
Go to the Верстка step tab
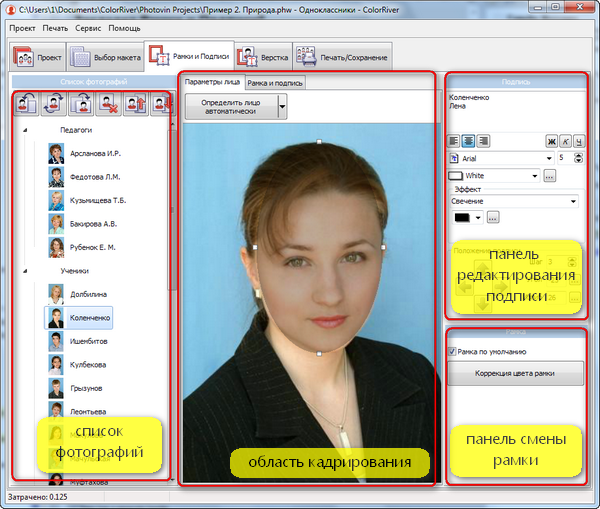[263, 57]
